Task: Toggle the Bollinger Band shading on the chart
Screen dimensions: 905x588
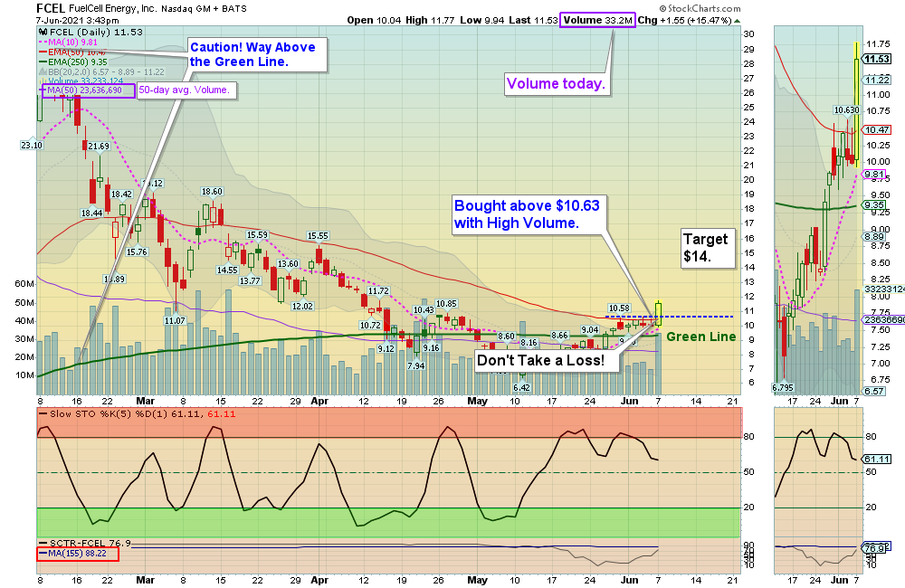Action: click(x=45, y=71)
